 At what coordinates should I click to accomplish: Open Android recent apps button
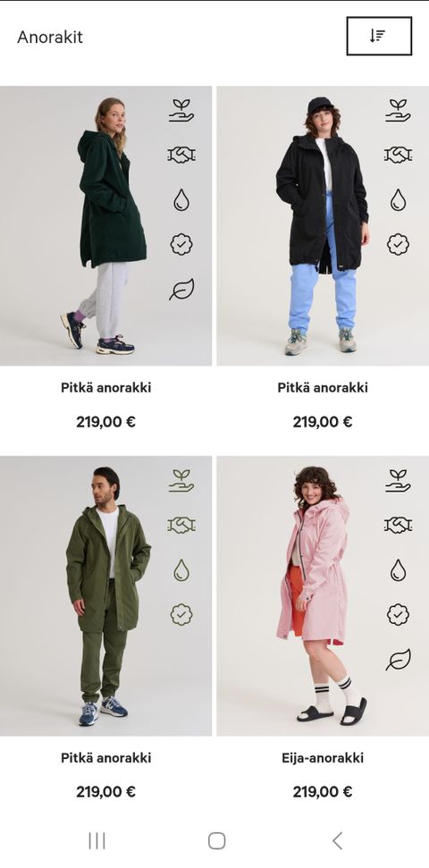pos(97,841)
